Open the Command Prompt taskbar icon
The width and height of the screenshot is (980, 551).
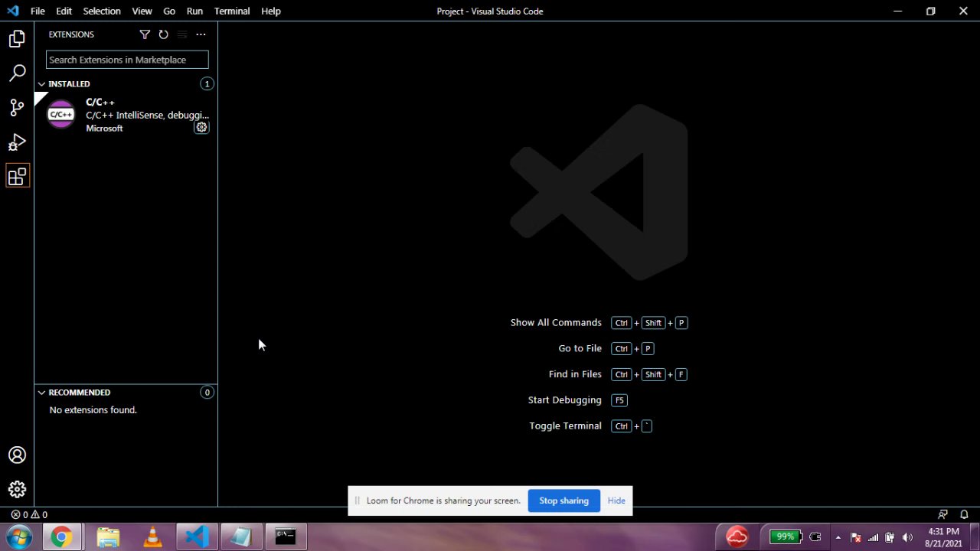pos(286,537)
